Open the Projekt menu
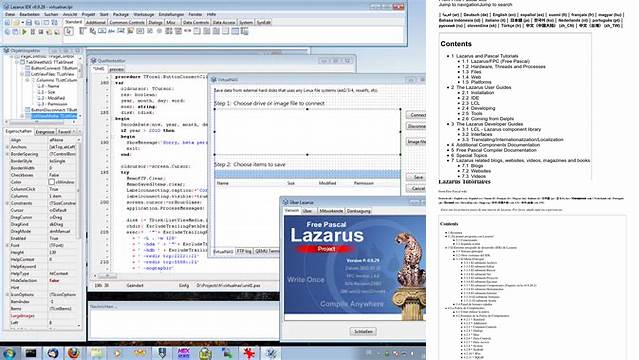 click(x=88, y=14)
